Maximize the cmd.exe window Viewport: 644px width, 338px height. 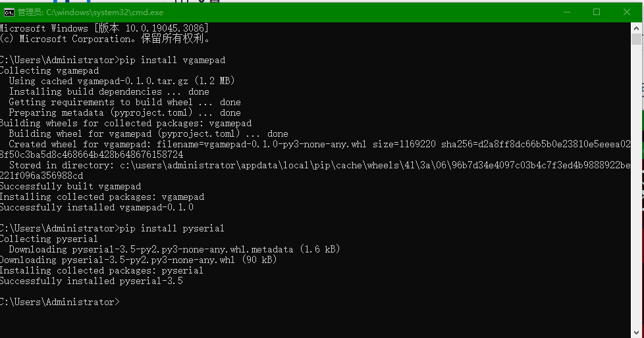(x=597, y=12)
